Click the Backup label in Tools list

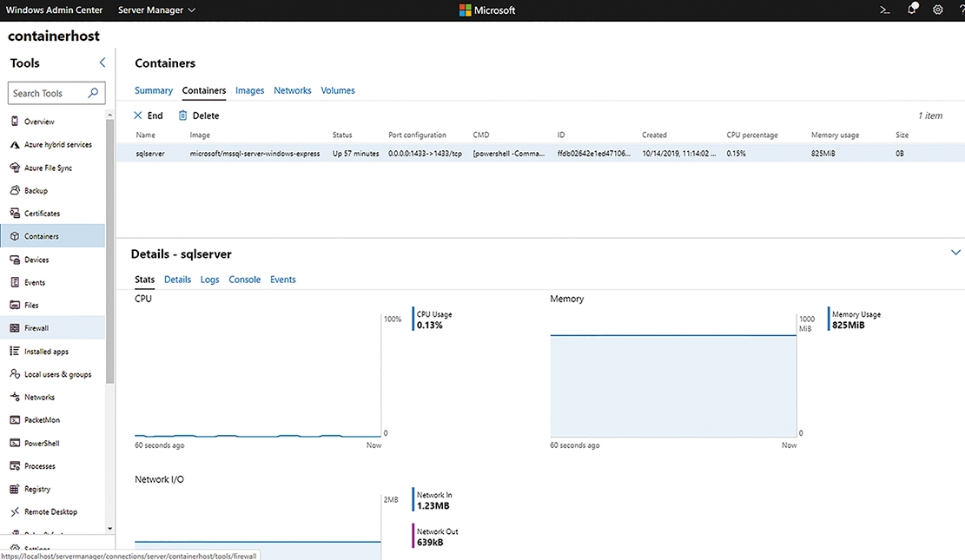36,191
